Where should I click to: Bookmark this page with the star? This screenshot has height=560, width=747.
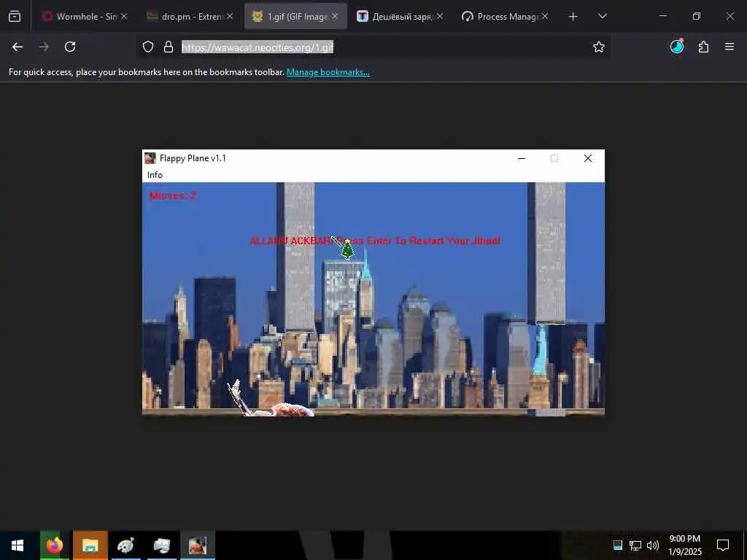click(x=599, y=47)
